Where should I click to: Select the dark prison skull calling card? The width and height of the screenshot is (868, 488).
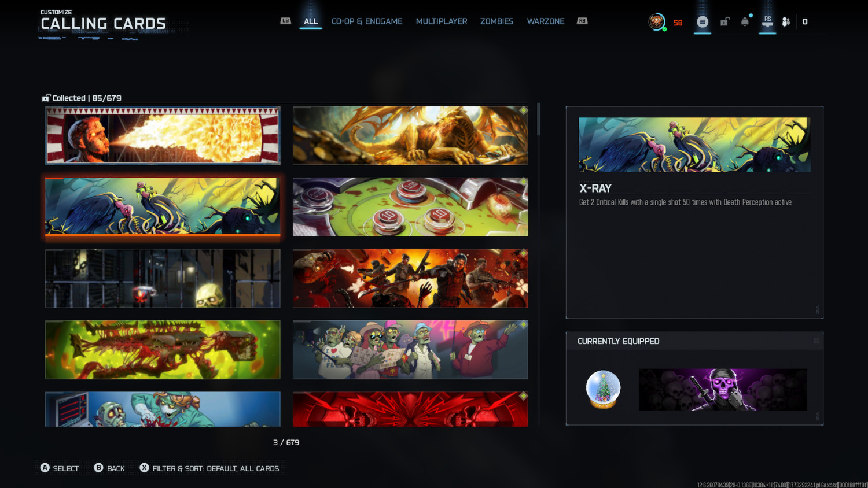pos(163,278)
